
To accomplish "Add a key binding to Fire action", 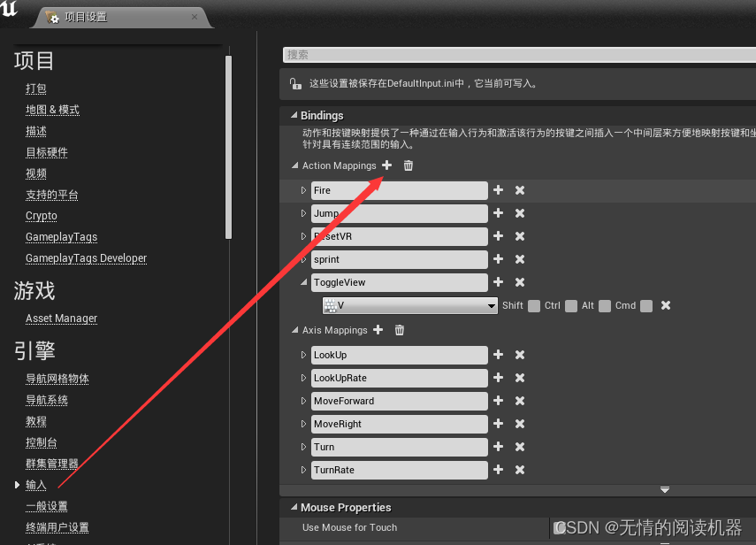I will pos(498,190).
